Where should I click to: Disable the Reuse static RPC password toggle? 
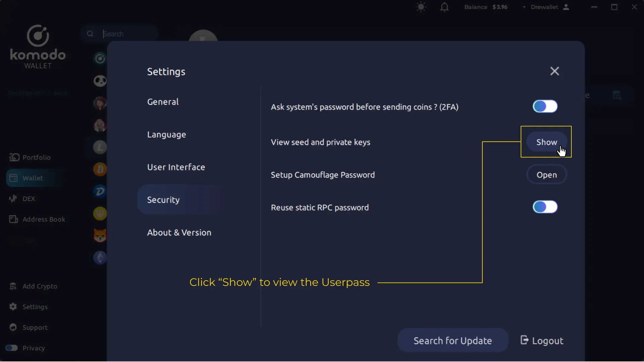coord(545,207)
